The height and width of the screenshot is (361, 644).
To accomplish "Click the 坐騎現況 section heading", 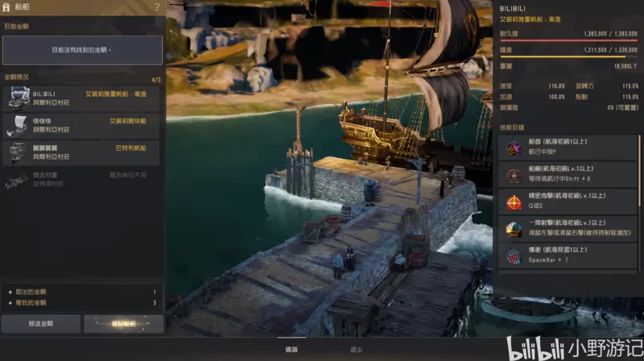I will (x=16, y=77).
